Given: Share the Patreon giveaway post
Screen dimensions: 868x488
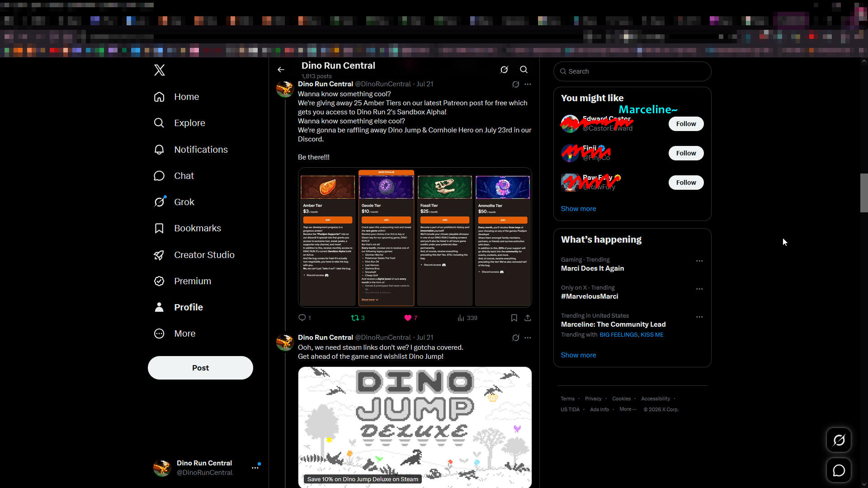Looking at the screenshot, I should (528, 318).
